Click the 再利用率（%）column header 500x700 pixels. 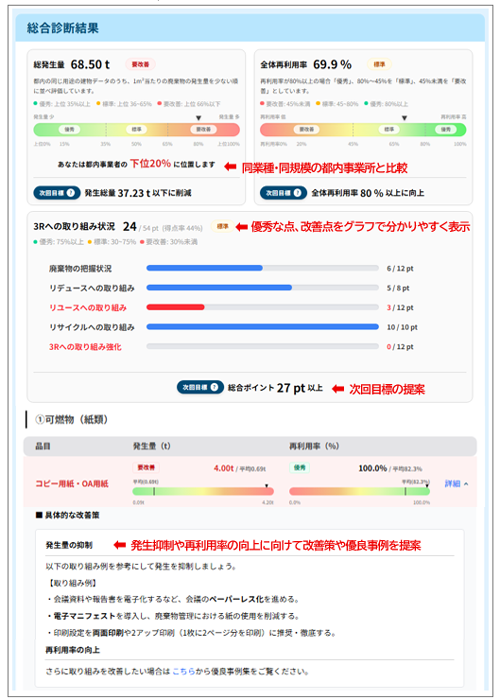point(314,446)
